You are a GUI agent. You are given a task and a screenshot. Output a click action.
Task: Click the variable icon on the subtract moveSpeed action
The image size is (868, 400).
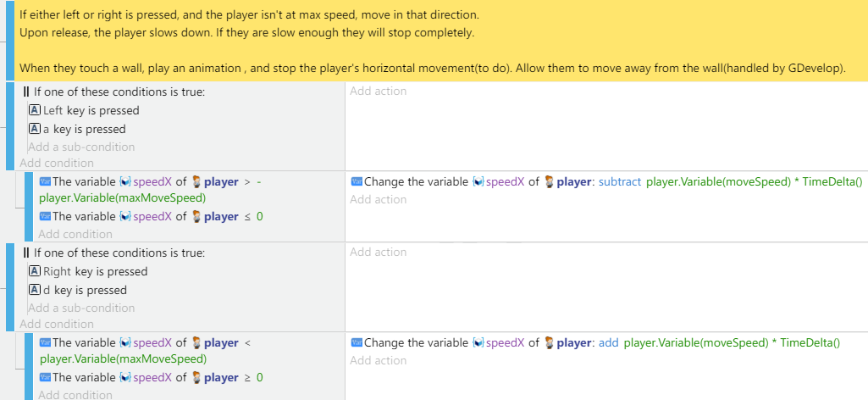coord(357,181)
